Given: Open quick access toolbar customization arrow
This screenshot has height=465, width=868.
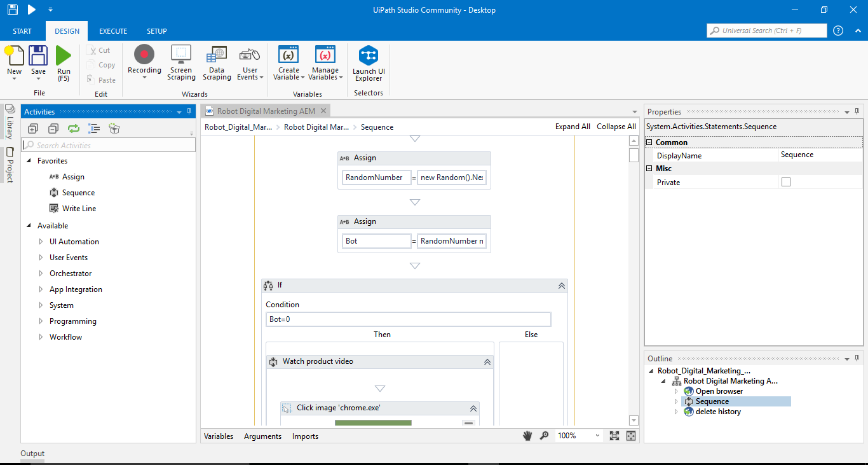Looking at the screenshot, I should (x=50, y=10).
